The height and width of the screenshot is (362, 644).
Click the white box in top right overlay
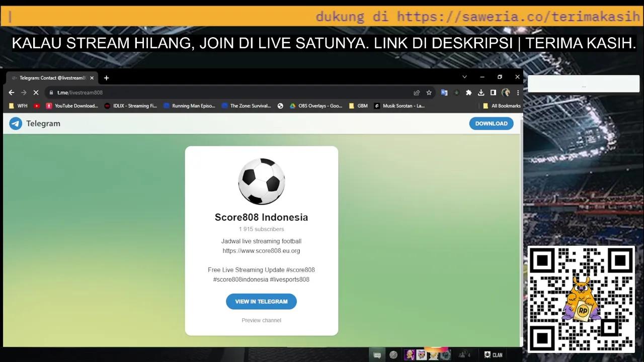[584, 84]
